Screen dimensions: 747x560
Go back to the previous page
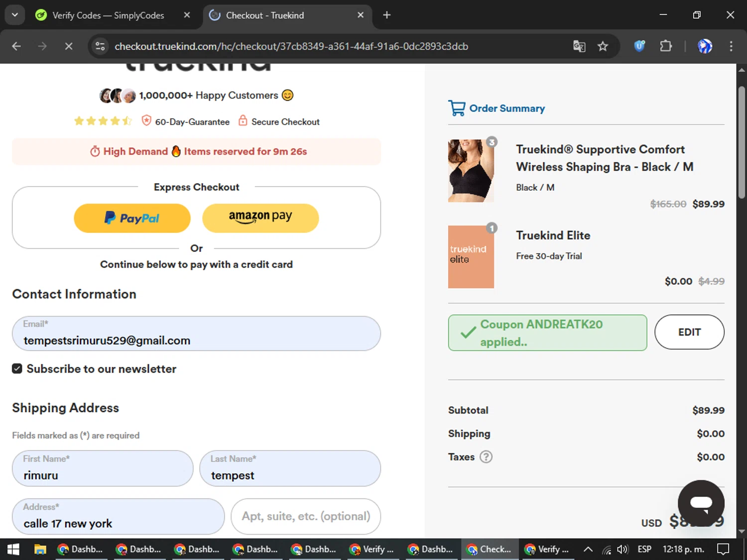pos(16,46)
